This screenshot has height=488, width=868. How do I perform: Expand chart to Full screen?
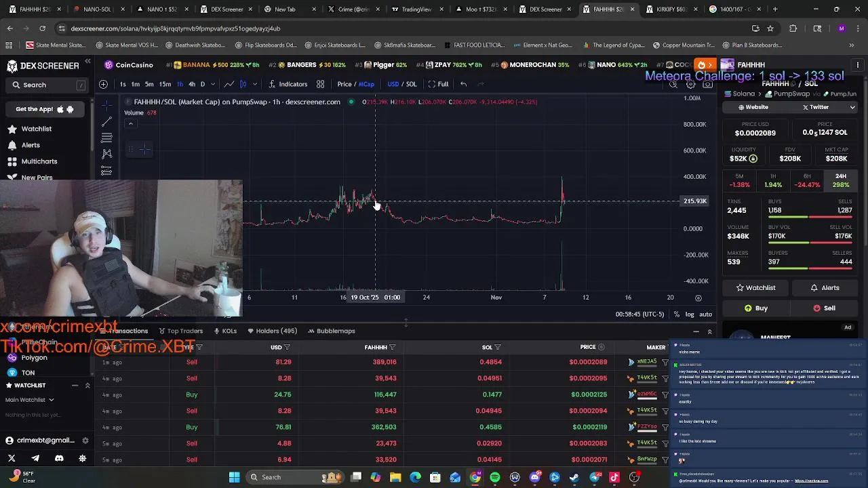pos(437,84)
